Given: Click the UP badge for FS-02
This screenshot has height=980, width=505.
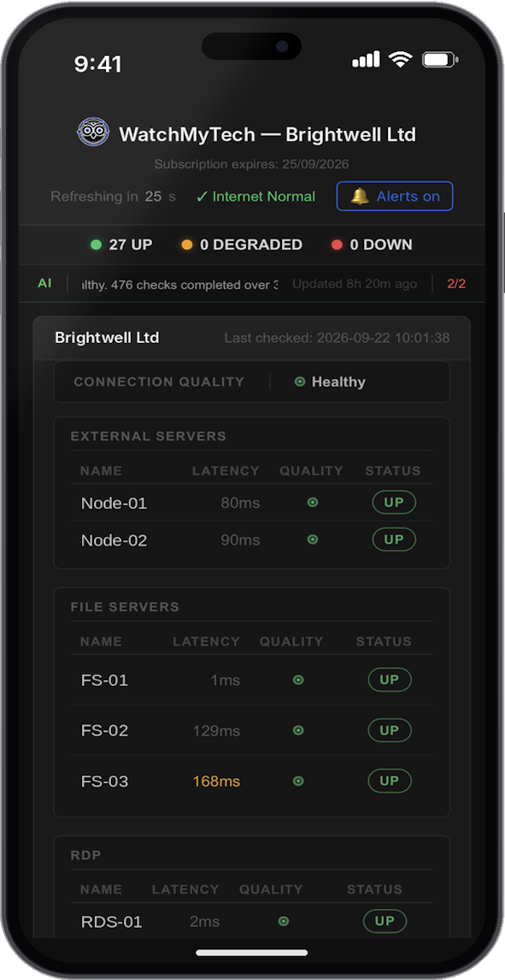Looking at the screenshot, I should point(390,730).
